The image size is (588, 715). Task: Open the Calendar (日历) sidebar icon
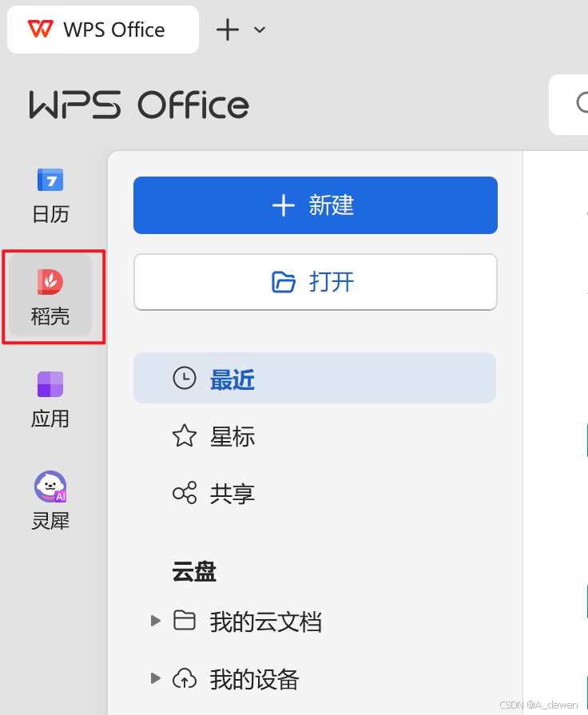point(50,196)
